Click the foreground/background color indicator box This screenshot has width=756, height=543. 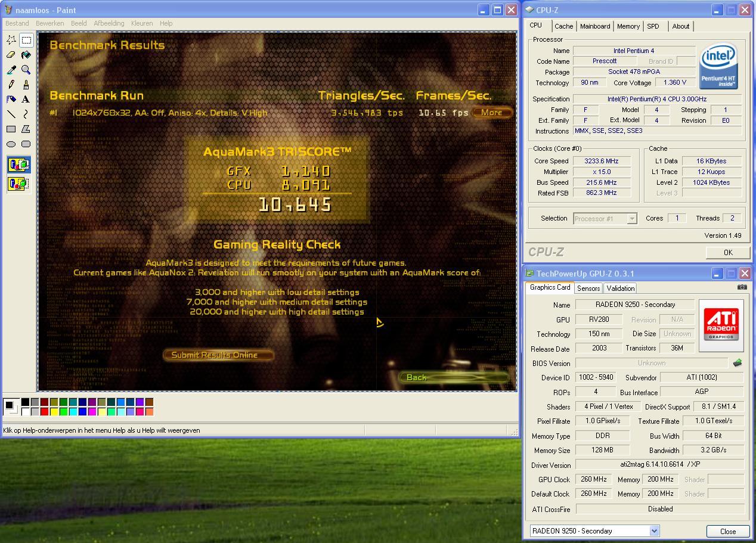tap(11, 407)
